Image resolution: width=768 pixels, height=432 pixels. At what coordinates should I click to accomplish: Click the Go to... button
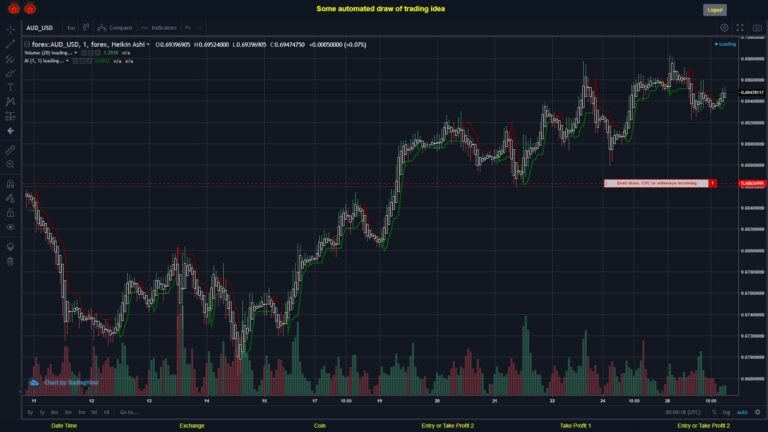coord(128,412)
